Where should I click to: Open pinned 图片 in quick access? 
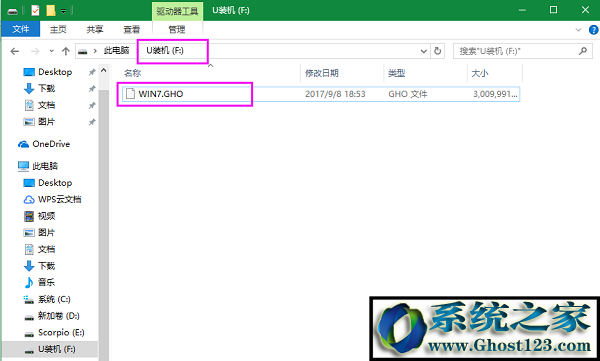(x=46, y=122)
